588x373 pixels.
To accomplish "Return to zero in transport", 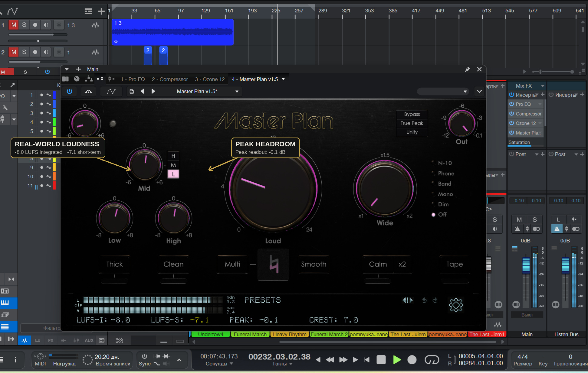I will pos(367,360).
